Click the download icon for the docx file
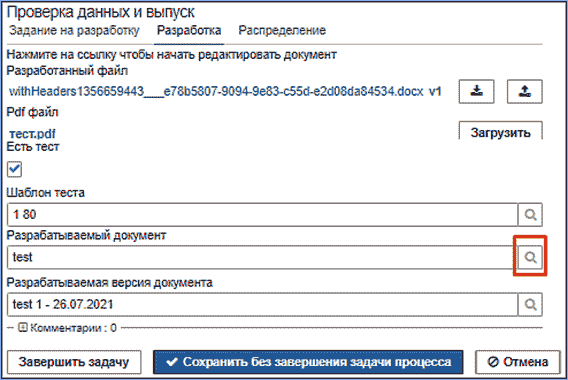Image resolution: width=568 pixels, height=380 pixels. (476, 91)
